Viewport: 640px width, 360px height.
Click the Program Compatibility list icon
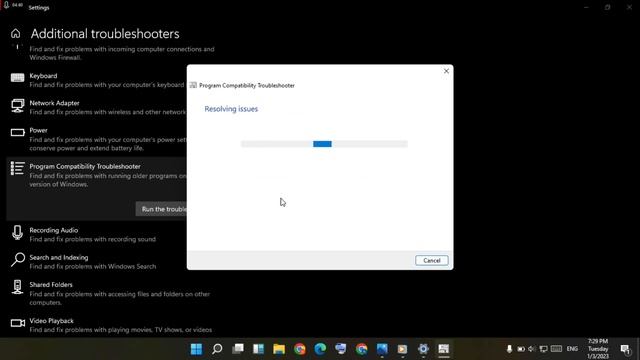click(x=17, y=168)
